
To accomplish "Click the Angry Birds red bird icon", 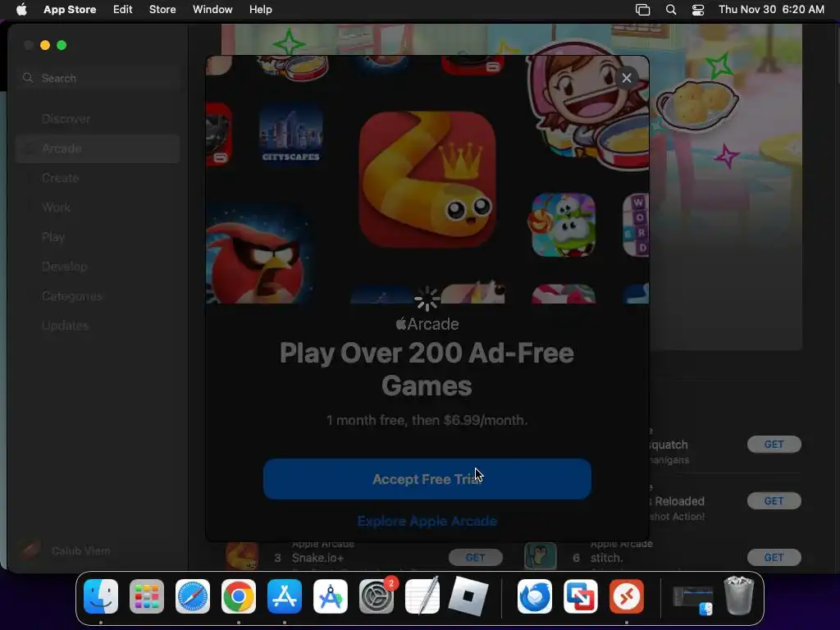I will (x=258, y=256).
